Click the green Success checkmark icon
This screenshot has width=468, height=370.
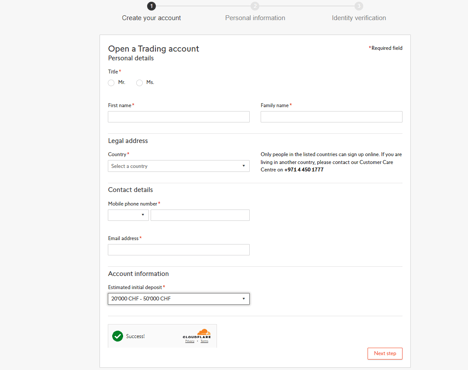pyautogui.click(x=118, y=336)
